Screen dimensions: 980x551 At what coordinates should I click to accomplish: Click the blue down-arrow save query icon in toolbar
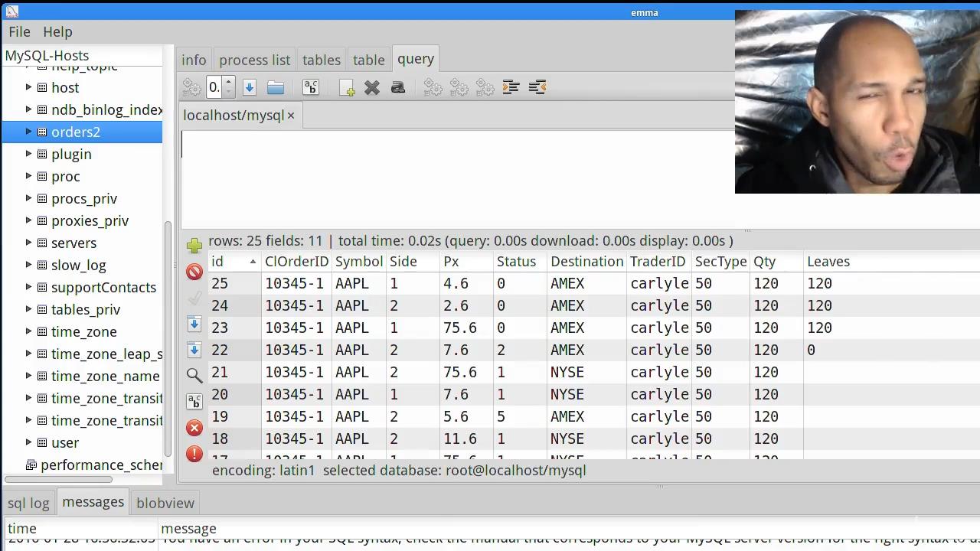tap(249, 88)
